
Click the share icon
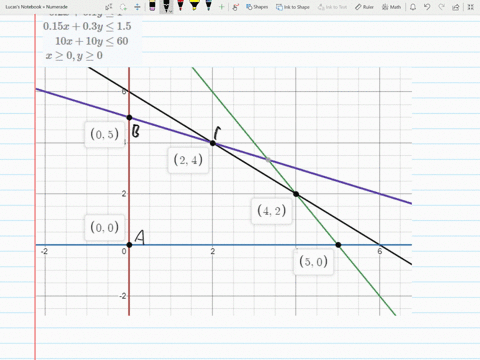456,7
